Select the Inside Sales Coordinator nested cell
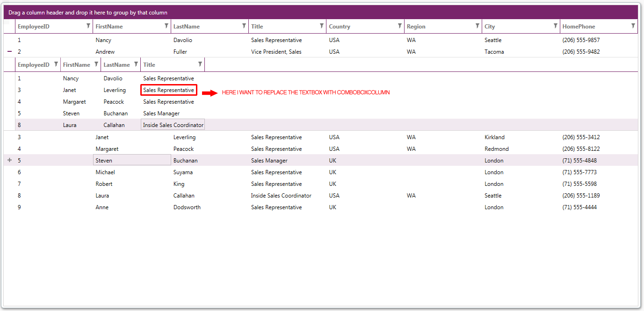644x311 pixels. click(173, 125)
